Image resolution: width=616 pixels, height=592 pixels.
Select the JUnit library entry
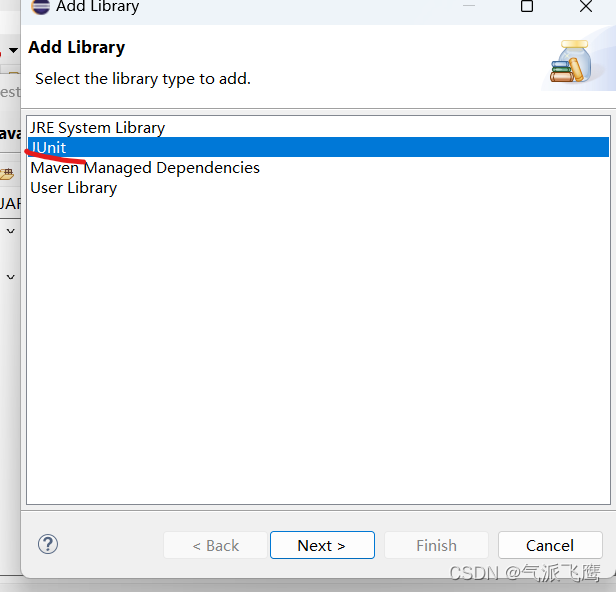[318, 147]
